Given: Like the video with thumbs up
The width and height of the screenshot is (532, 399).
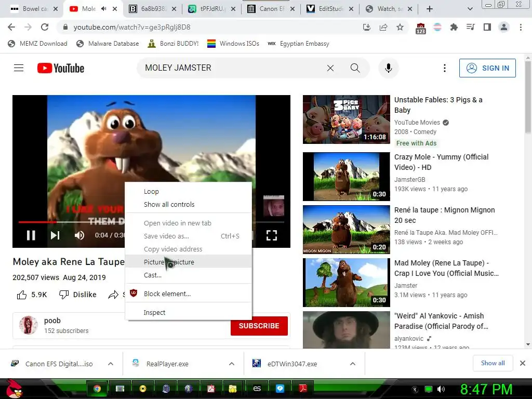Looking at the screenshot, I should coord(22,295).
